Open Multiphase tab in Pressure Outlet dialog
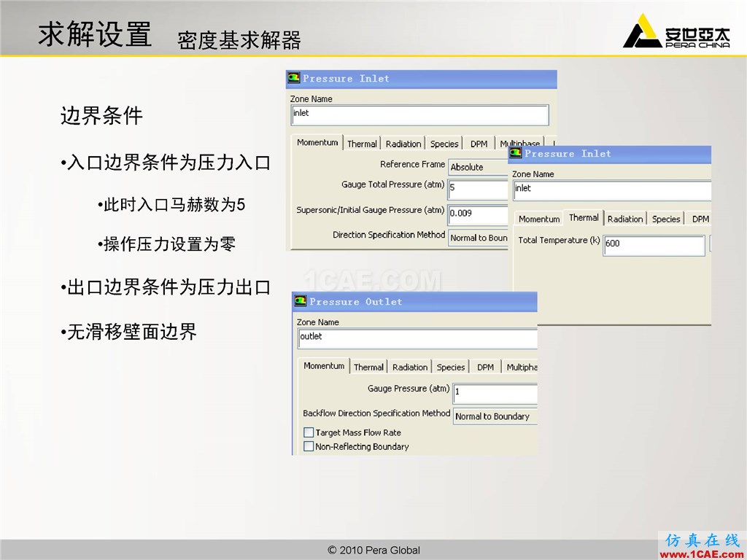Viewport: 747px width, 560px height. 521,367
